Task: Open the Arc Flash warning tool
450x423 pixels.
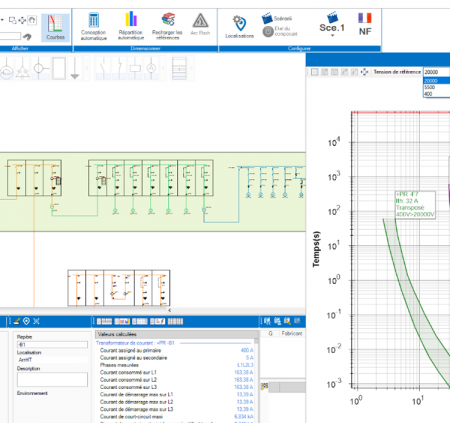Action: (200, 24)
